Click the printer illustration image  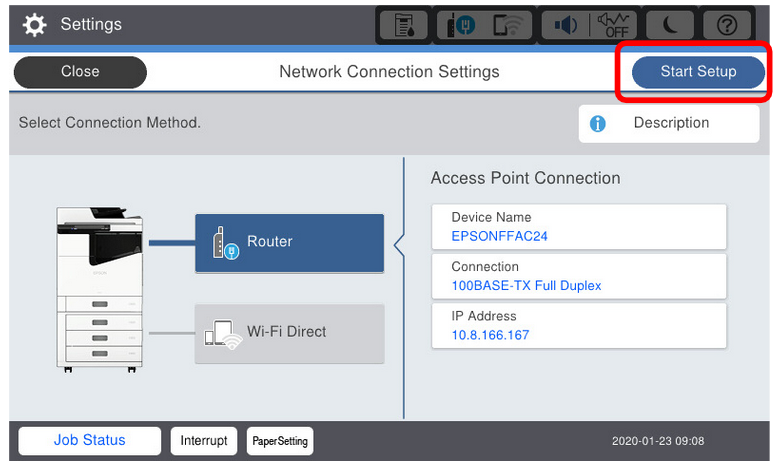[x=100, y=290]
